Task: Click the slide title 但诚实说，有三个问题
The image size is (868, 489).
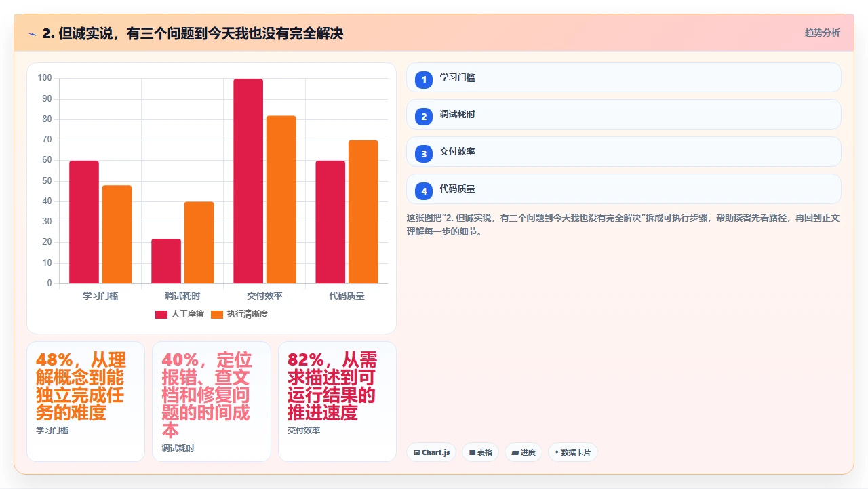Action: [193, 33]
